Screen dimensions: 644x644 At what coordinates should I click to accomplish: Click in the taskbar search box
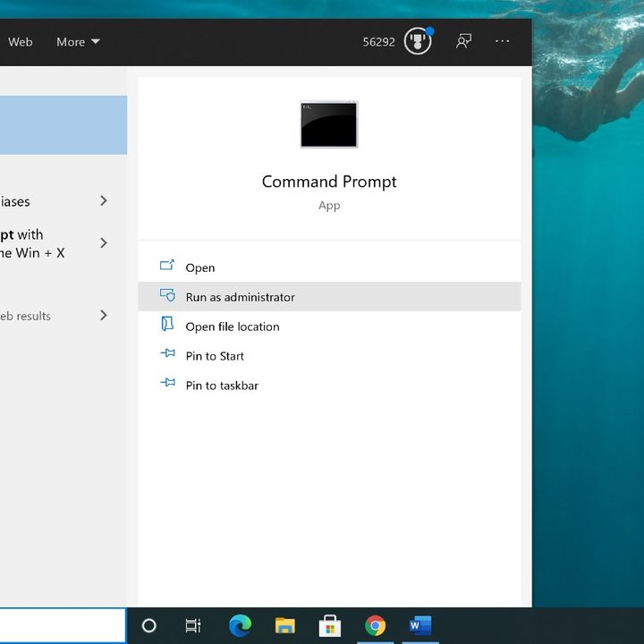[x=63, y=625]
